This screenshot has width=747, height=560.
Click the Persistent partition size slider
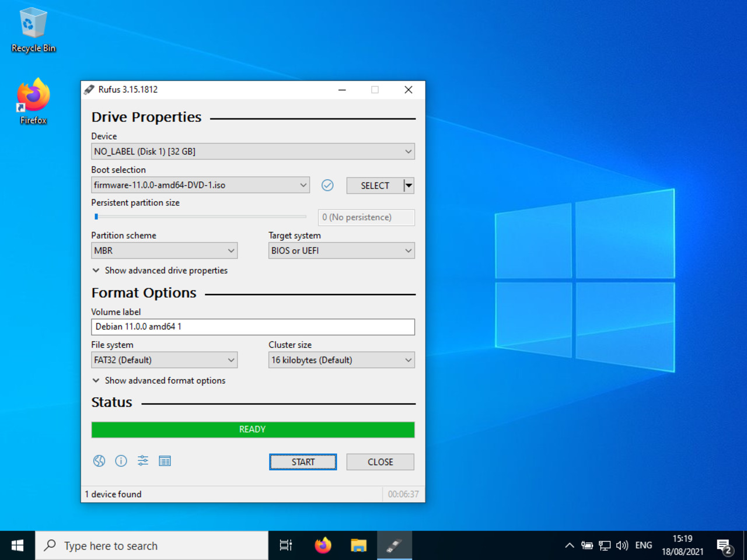point(200,216)
